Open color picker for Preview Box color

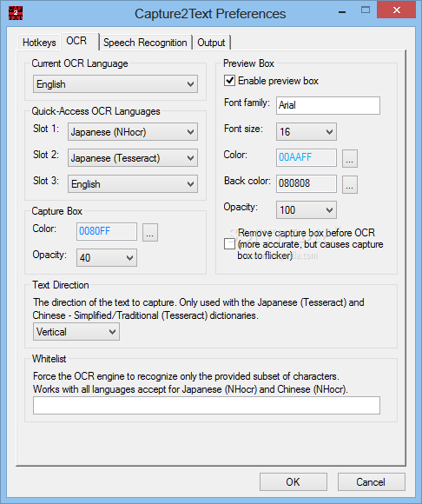coord(350,158)
